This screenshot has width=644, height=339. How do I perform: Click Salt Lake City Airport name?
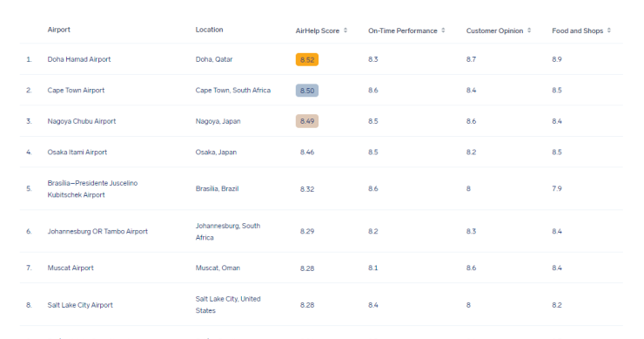[80, 305]
